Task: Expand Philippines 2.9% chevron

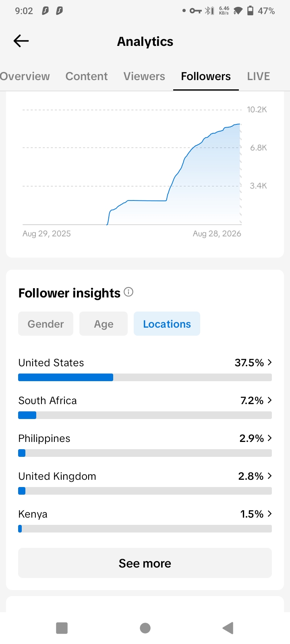Action: click(269, 438)
